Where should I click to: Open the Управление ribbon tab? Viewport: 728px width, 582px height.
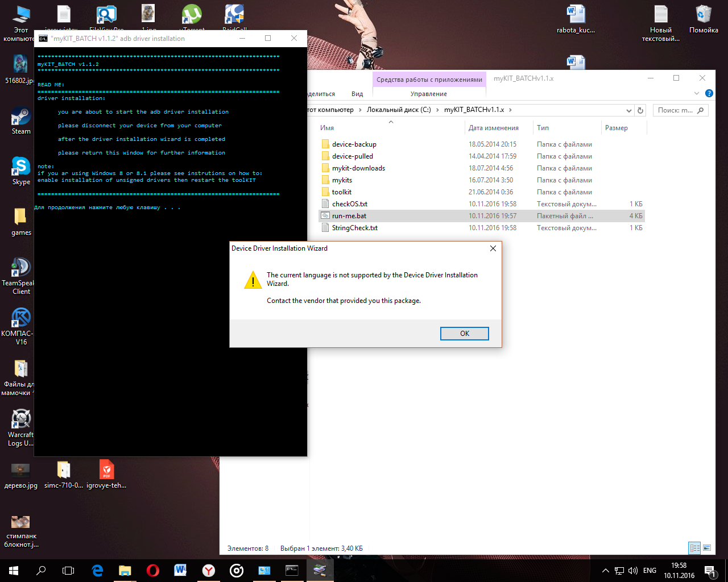tap(428, 94)
